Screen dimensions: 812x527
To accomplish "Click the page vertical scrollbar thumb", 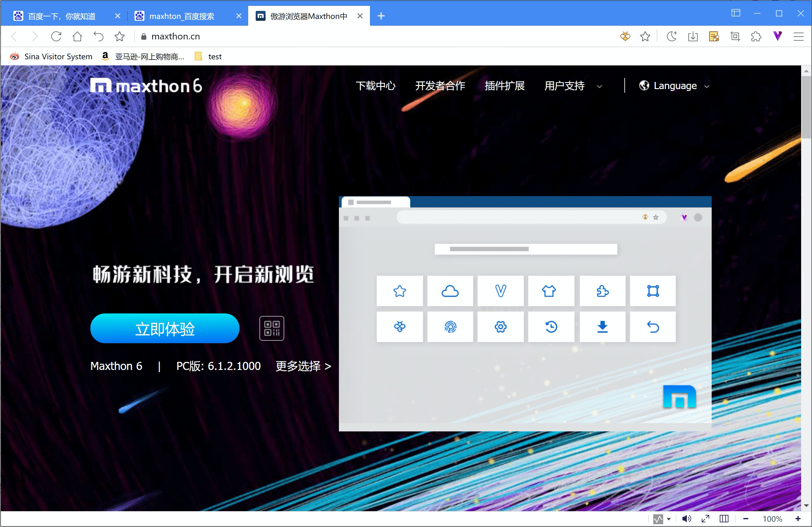I will click(806, 107).
